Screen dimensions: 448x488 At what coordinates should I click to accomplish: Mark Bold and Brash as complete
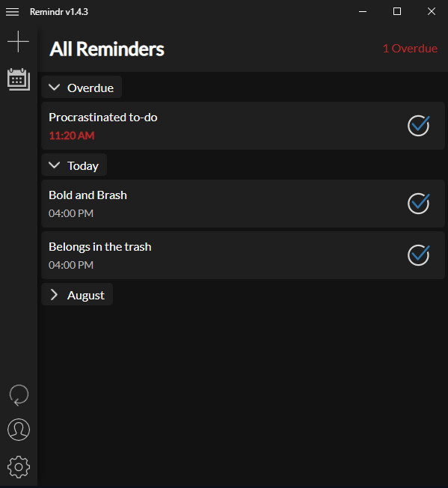pos(419,204)
